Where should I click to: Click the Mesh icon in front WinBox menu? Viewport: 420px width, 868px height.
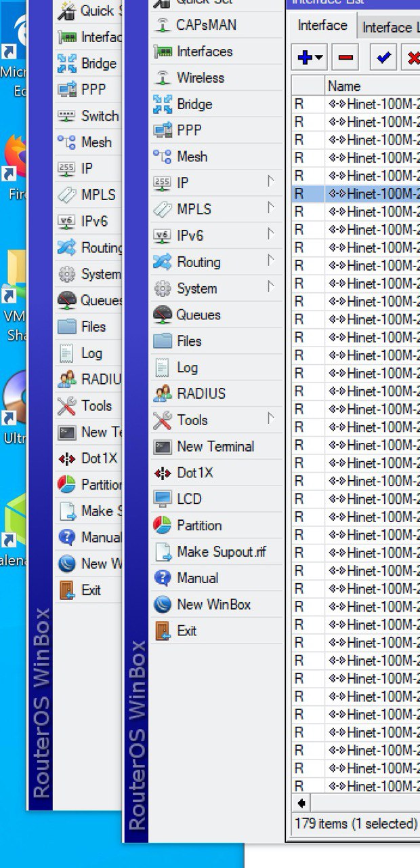click(x=163, y=157)
